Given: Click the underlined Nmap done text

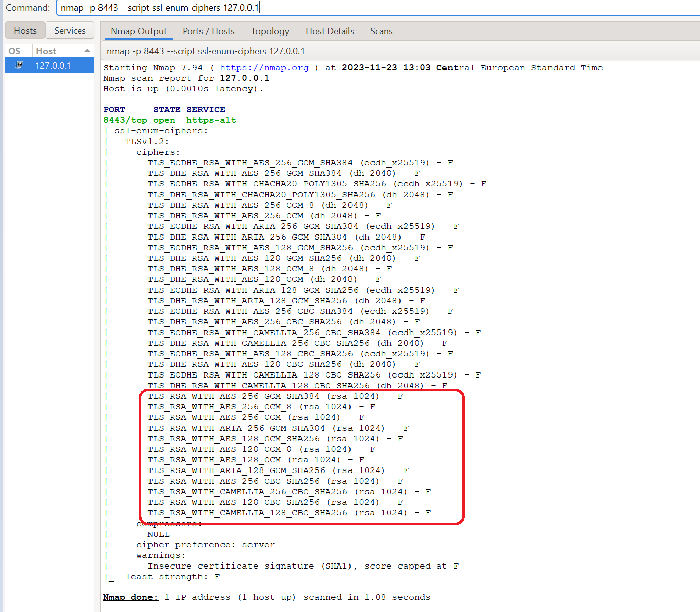Looking at the screenshot, I should [130, 597].
